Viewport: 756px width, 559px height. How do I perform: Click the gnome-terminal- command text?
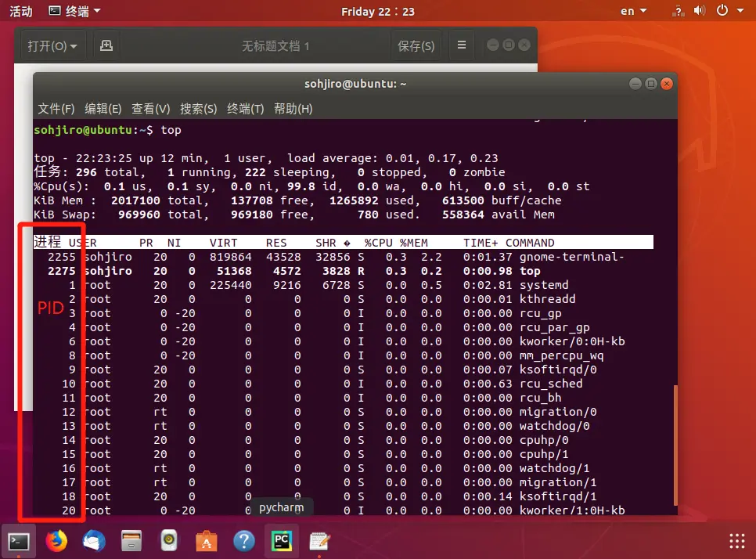tap(572, 257)
